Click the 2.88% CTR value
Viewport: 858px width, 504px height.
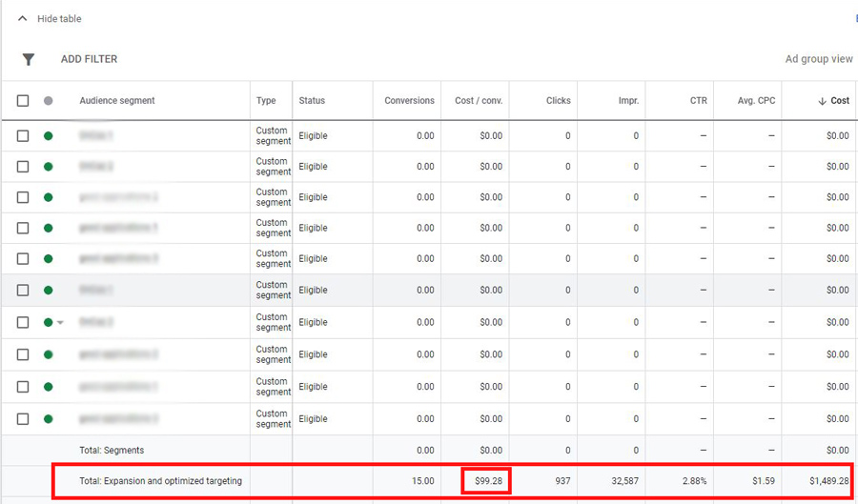click(x=695, y=481)
